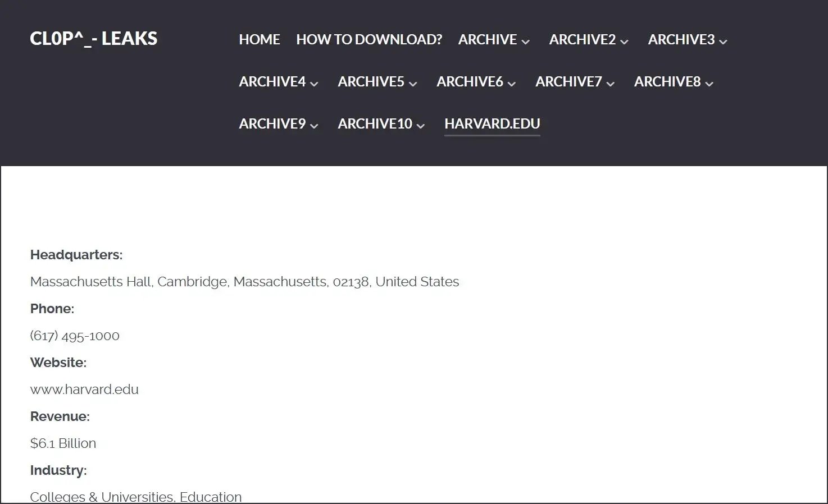Go to the HOME page
Viewport: 828px width, 504px height.
(x=259, y=40)
